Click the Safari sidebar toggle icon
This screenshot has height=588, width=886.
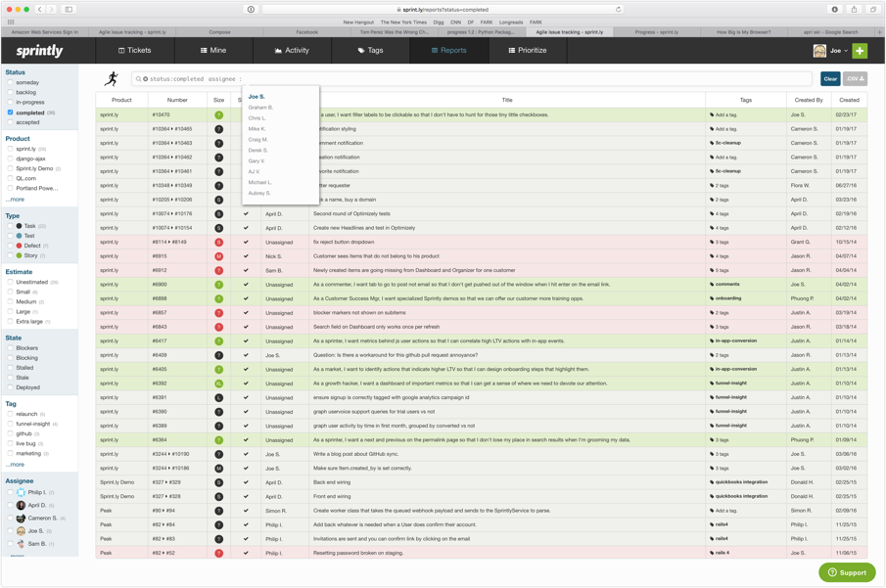pyautogui.click(x=70, y=10)
